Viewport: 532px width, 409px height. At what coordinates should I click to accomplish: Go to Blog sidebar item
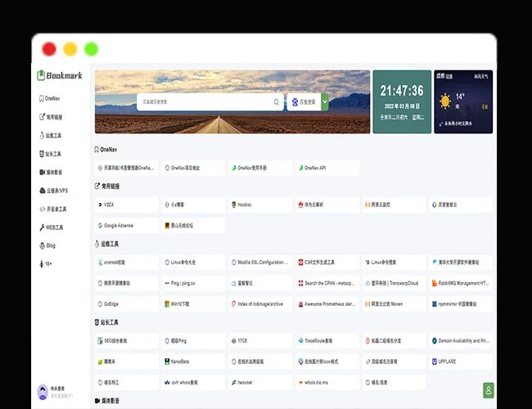point(47,245)
